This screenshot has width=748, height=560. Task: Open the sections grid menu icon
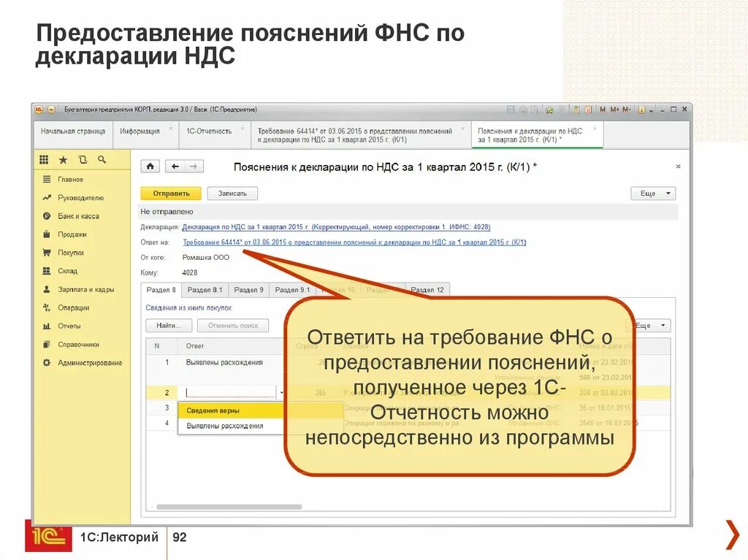click(44, 160)
